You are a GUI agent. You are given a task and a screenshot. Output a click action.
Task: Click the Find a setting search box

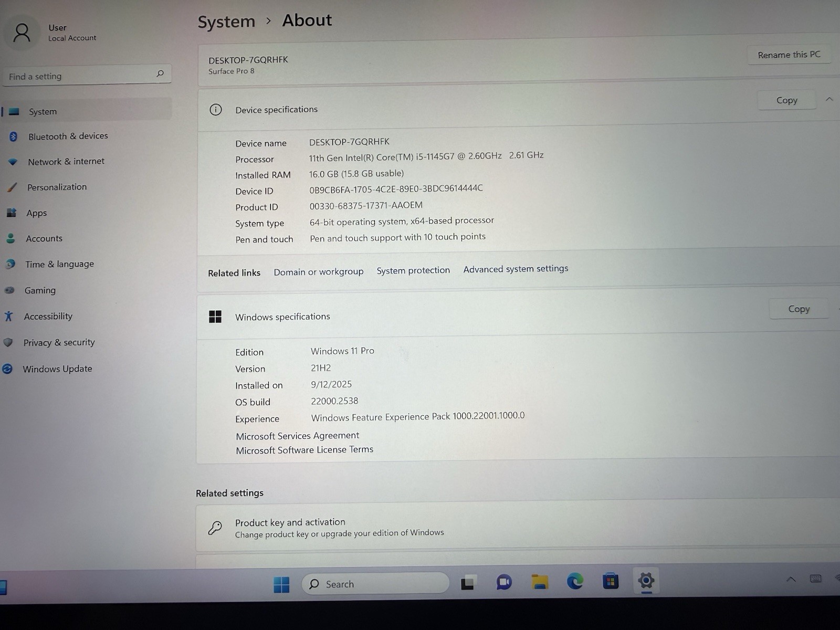[87, 75]
